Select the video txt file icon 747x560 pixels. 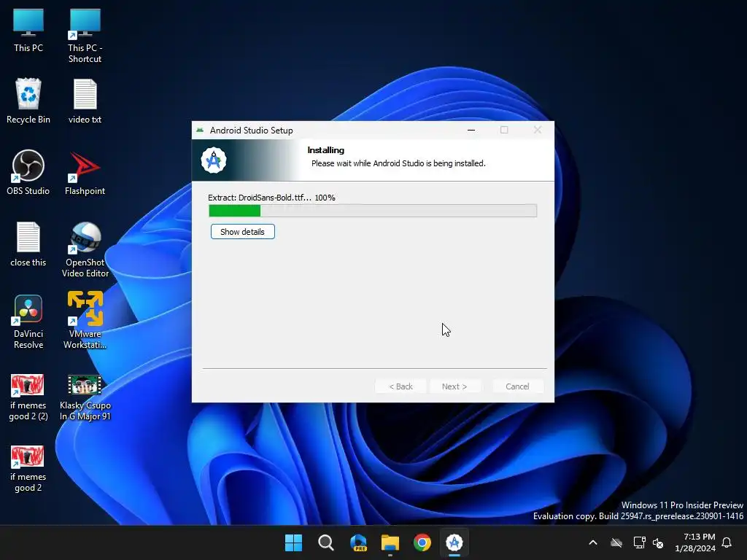tap(85, 101)
